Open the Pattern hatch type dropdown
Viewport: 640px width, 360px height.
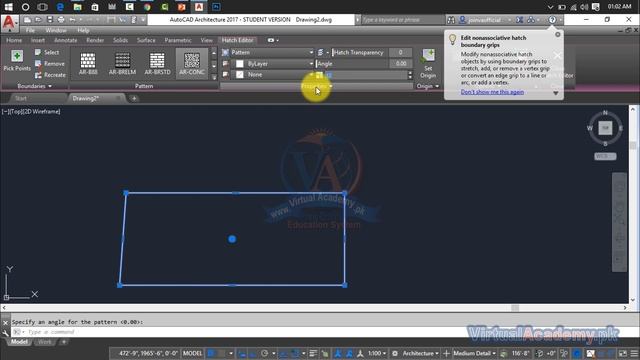coord(272,52)
